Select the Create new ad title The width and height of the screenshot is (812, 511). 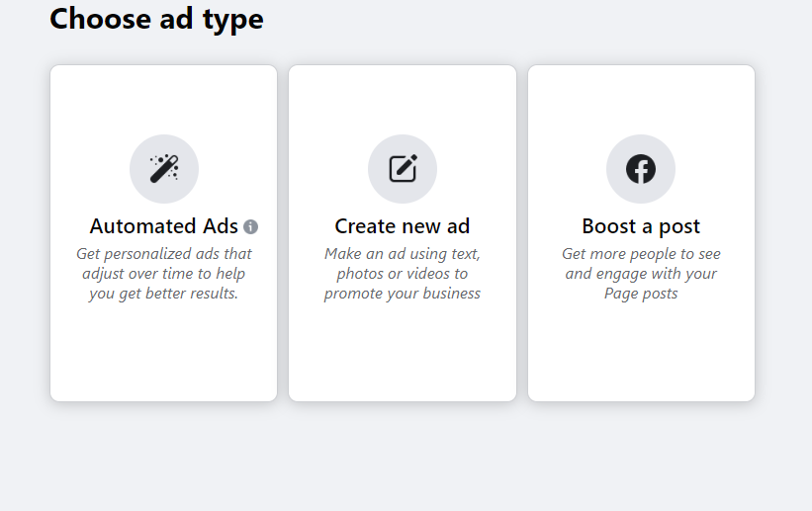pos(403,226)
